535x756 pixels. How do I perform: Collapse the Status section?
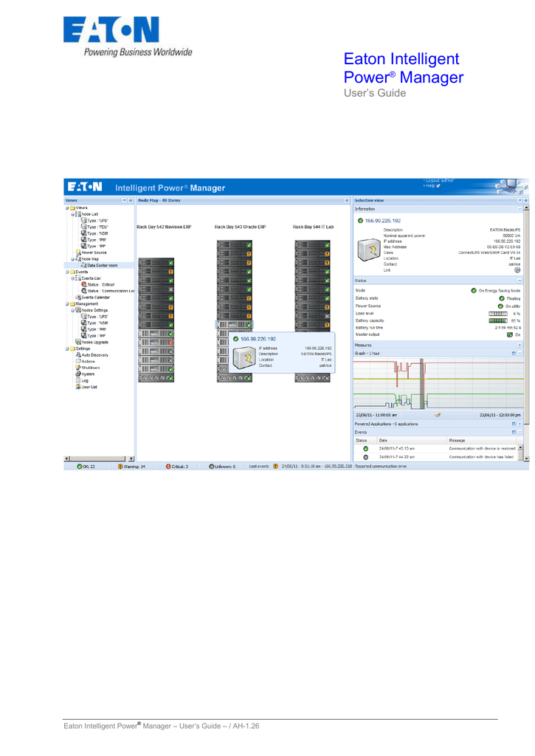click(x=520, y=280)
